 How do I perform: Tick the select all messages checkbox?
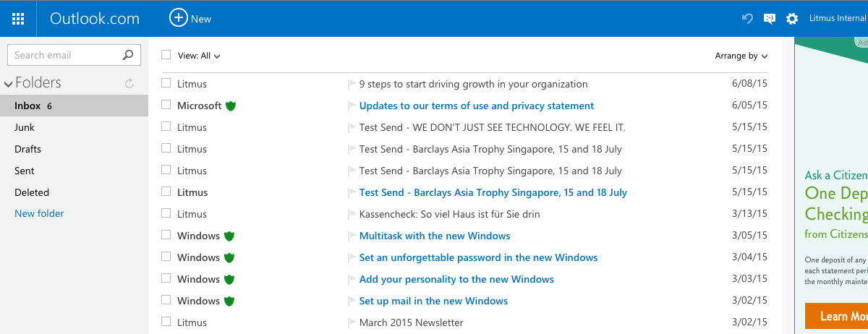pyautogui.click(x=166, y=54)
